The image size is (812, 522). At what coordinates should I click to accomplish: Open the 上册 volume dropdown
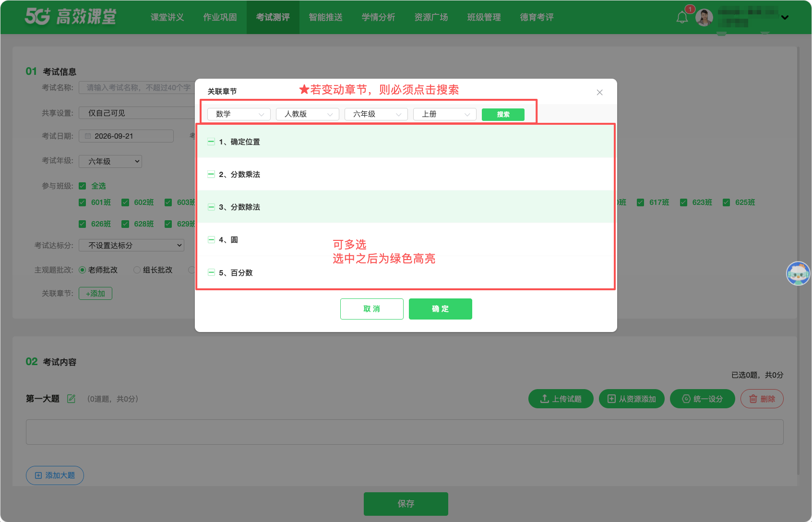(445, 114)
